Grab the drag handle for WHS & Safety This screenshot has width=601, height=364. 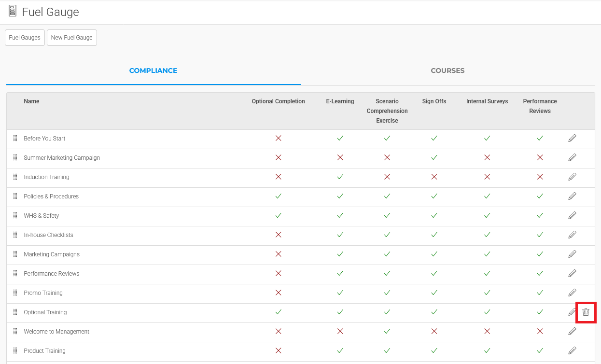(15, 216)
